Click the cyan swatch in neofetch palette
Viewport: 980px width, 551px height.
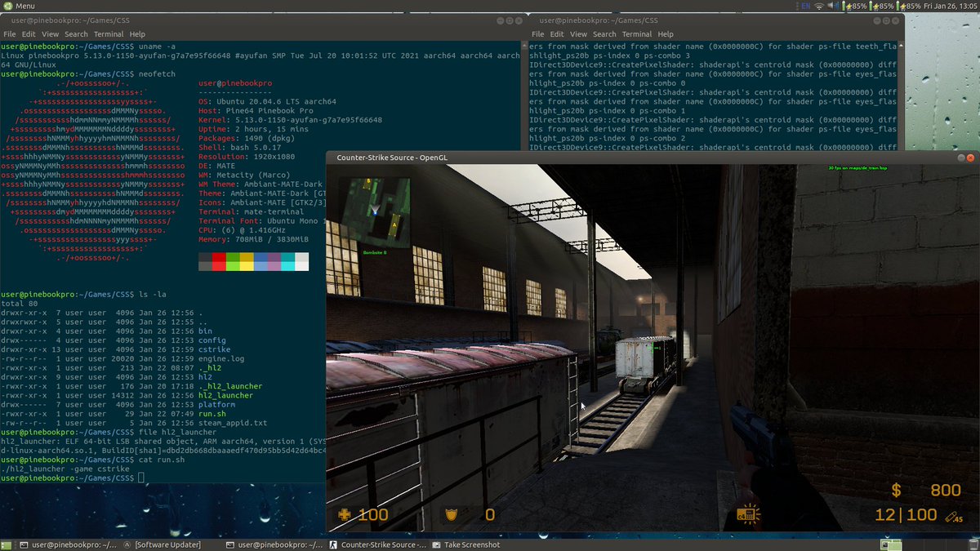pyautogui.click(x=288, y=262)
